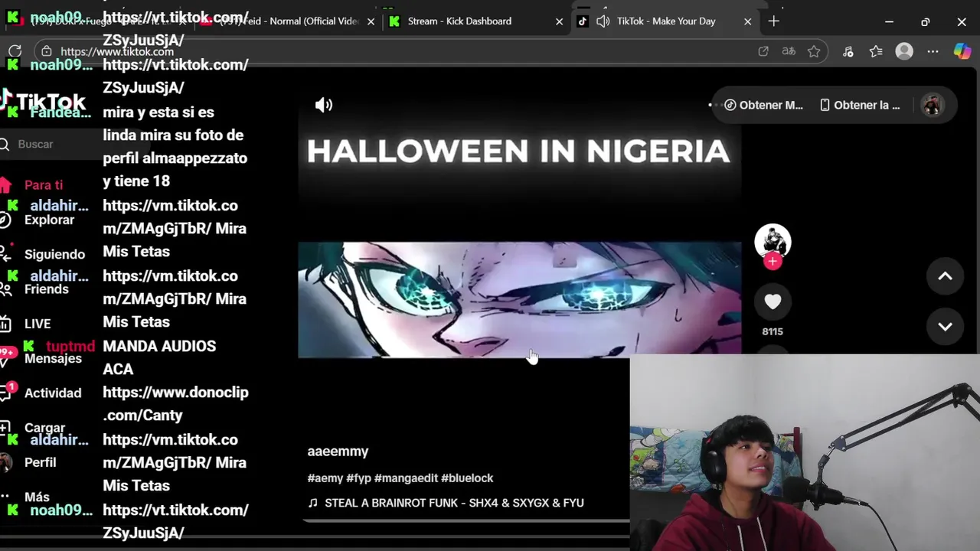Go to previous video up arrow

[x=945, y=276]
